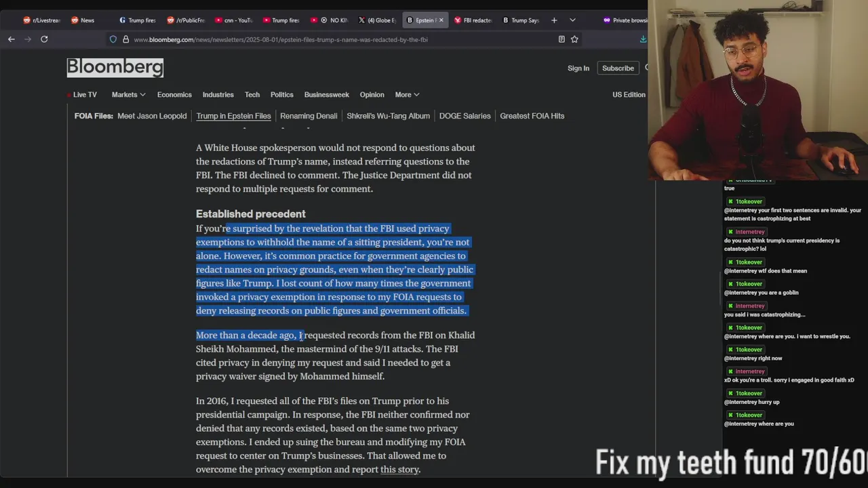Image resolution: width=868 pixels, height=488 pixels.
Task: Open the Industries section
Action: [x=218, y=95]
